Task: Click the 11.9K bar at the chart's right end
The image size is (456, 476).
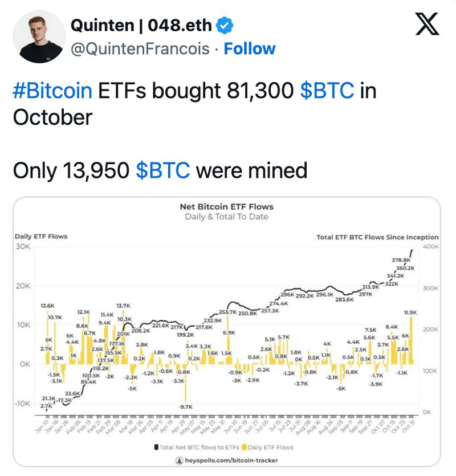Action: (x=412, y=340)
